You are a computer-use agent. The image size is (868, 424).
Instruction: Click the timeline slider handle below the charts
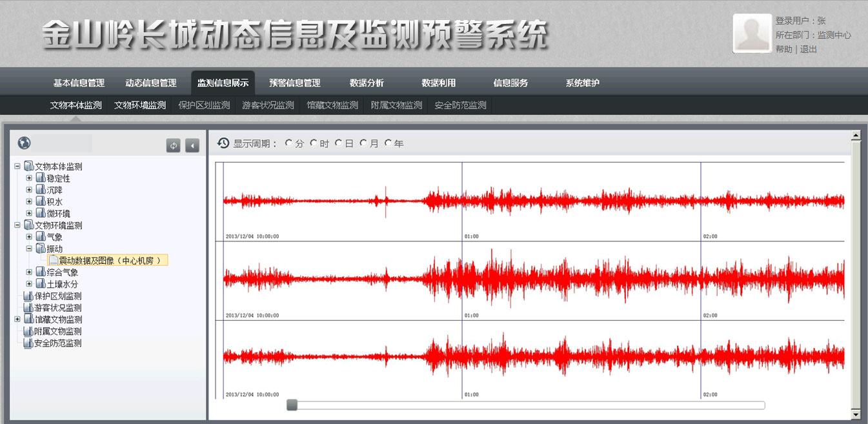292,405
